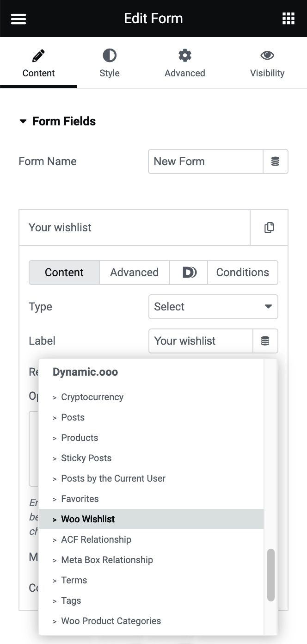This screenshot has width=307, height=644.
Task: Open Advanced settings via gear icon
Action: tap(184, 63)
